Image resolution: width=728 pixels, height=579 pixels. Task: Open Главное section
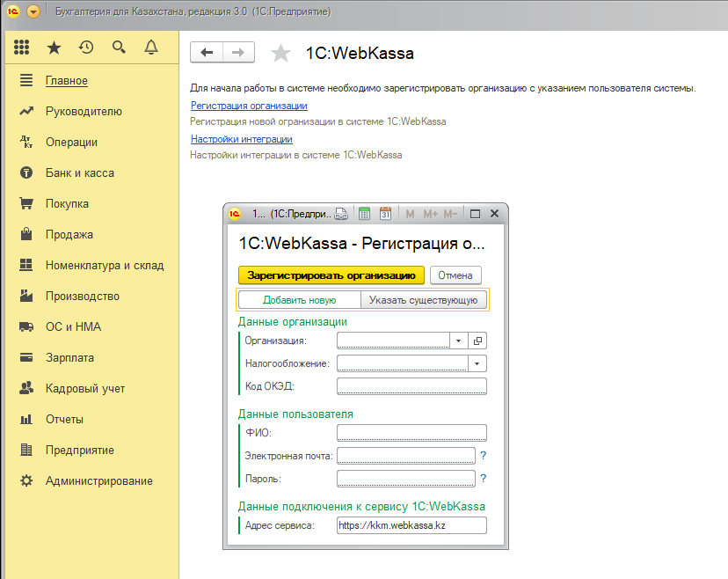(x=67, y=80)
